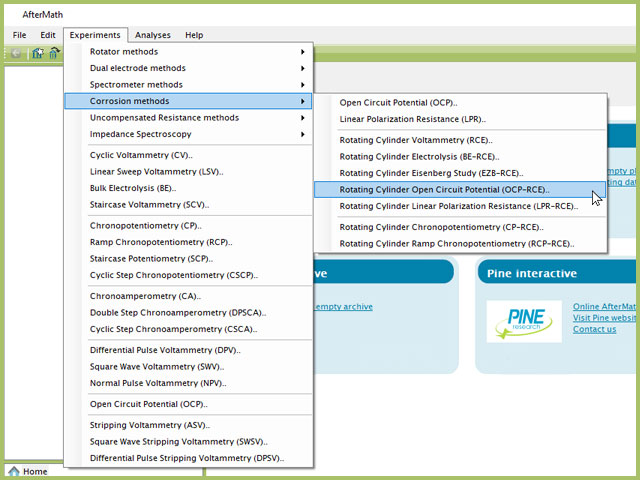
Task: Select Differential Pulse Voltammetry (DPV)
Action: click(188, 350)
